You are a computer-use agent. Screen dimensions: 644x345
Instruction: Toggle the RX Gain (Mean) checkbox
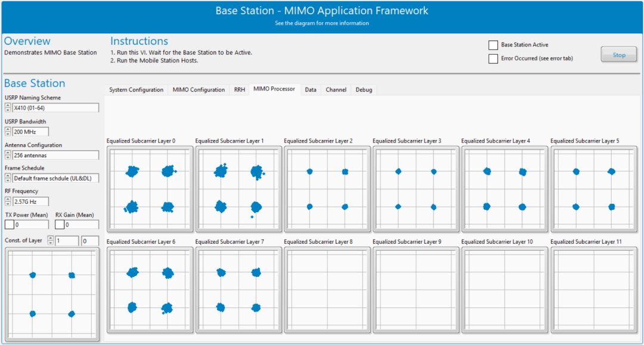tap(60, 225)
